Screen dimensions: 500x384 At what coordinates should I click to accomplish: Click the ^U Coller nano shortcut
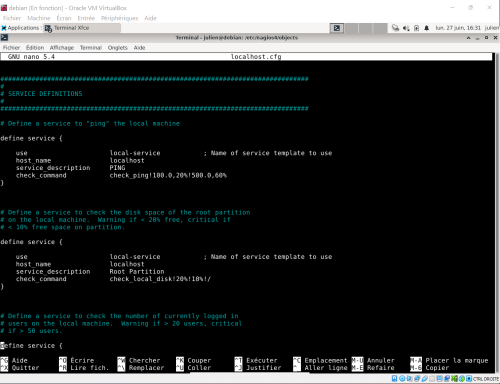[x=193, y=368]
